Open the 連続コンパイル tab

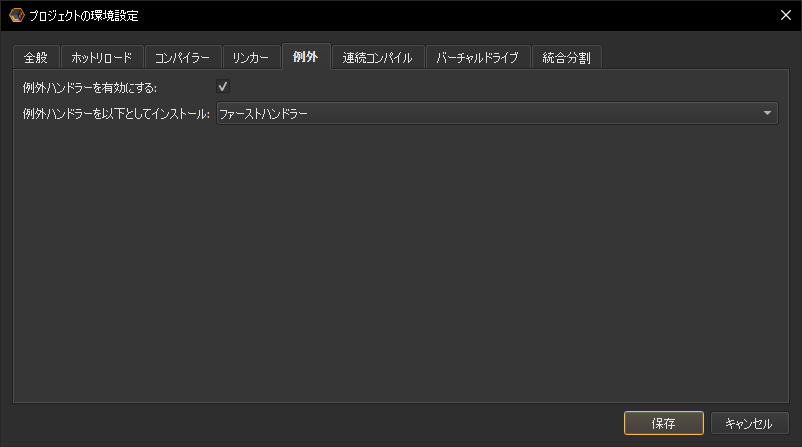pos(377,57)
